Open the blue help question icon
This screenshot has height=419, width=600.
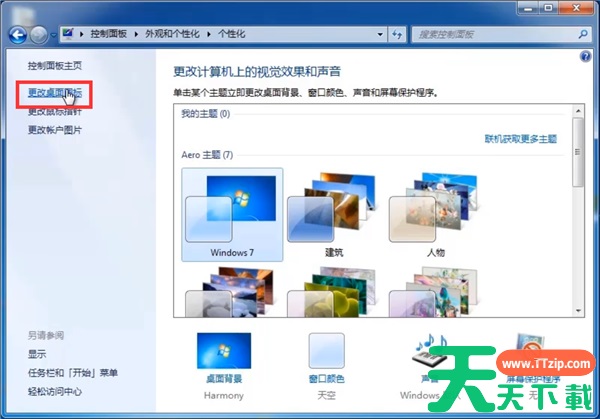(x=585, y=57)
